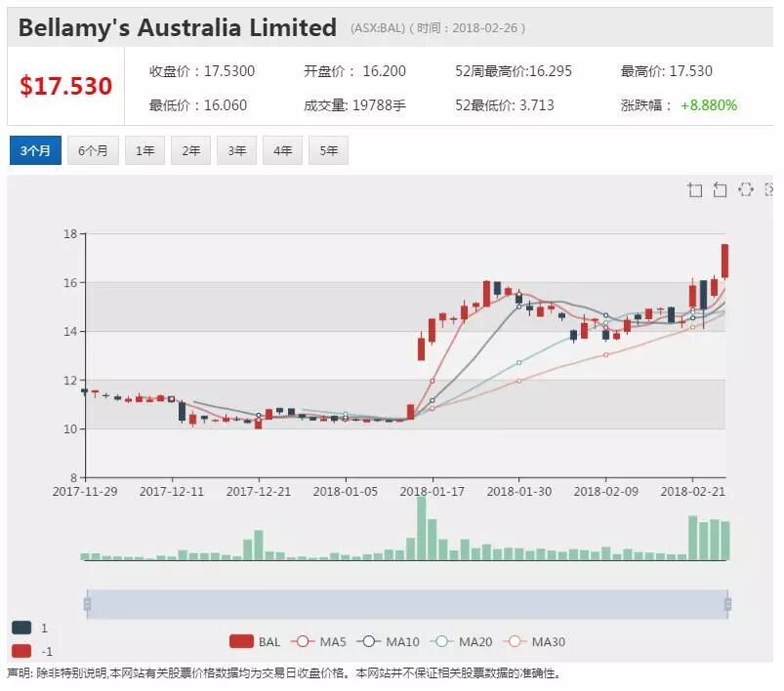Select the 2年 range button
This screenshot has width=784, height=691.
190,150
